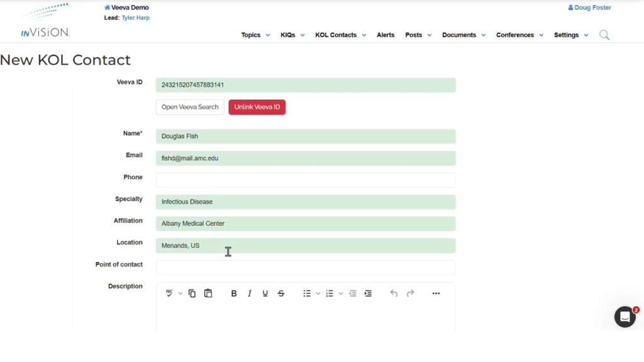Insert a numbered list
The height and width of the screenshot is (362, 644).
330,293
